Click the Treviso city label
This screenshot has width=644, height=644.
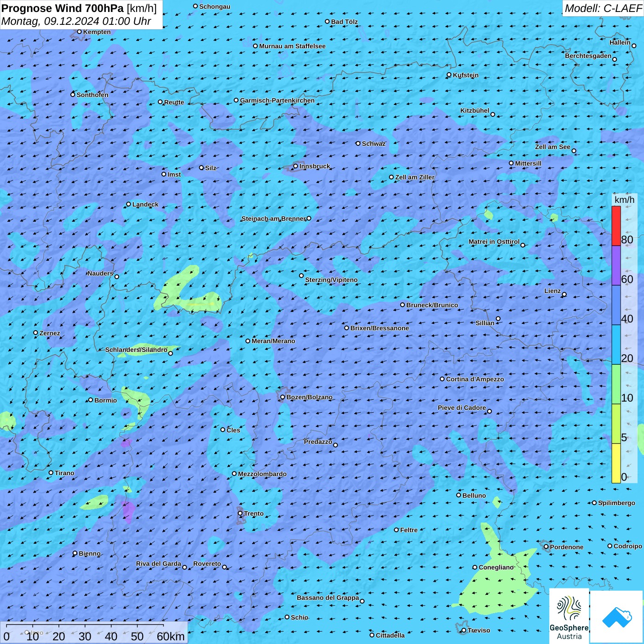click(478, 630)
